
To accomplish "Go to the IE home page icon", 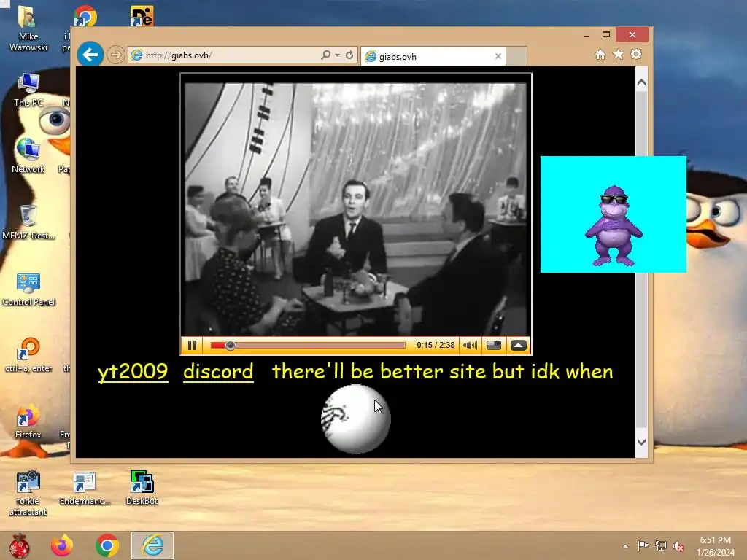I will click(x=600, y=55).
